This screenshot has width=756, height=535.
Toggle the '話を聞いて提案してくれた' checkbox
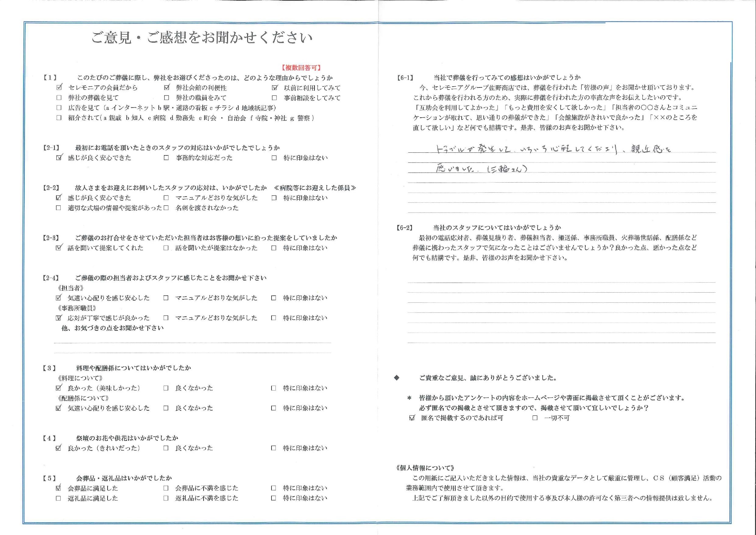(59, 248)
